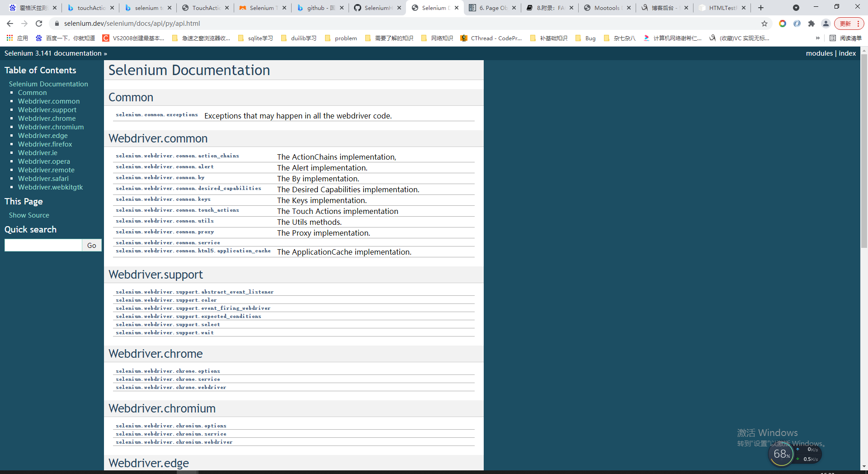Click the 更新 update button
The image size is (868, 474).
[845, 24]
